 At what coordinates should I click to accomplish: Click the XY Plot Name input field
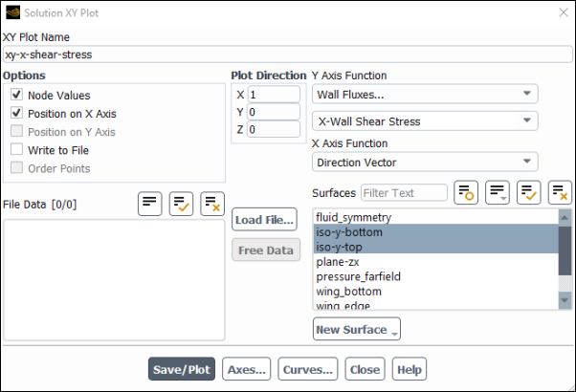coord(288,54)
